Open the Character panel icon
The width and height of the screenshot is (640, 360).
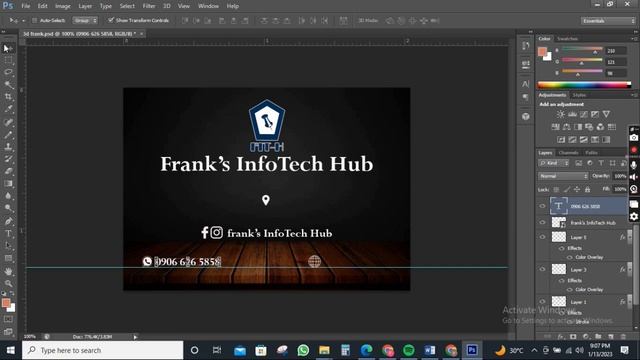coord(526,84)
